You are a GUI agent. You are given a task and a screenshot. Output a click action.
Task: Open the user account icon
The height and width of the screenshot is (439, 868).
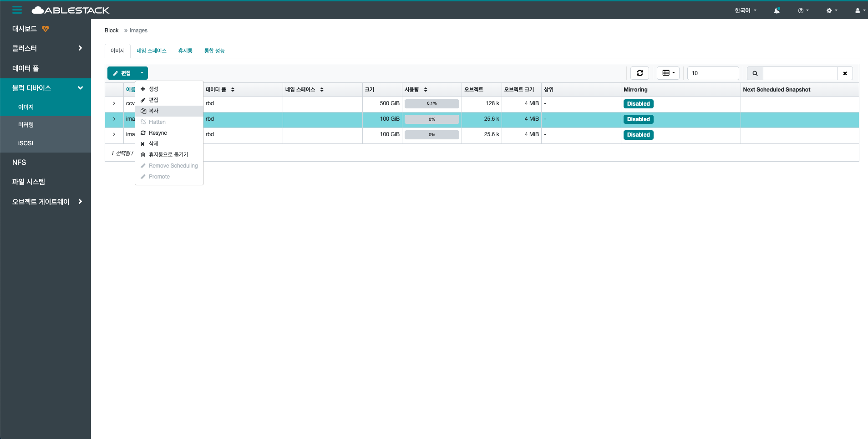pyautogui.click(x=858, y=10)
